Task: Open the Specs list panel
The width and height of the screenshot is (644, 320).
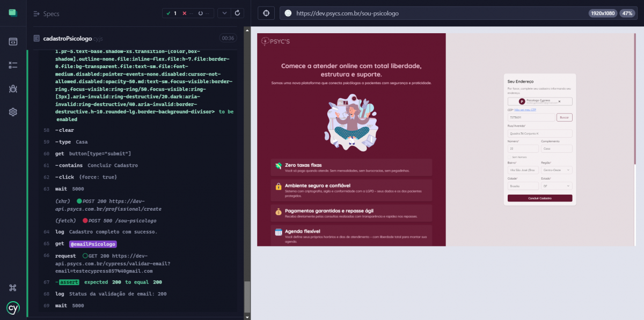Action: [46, 13]
